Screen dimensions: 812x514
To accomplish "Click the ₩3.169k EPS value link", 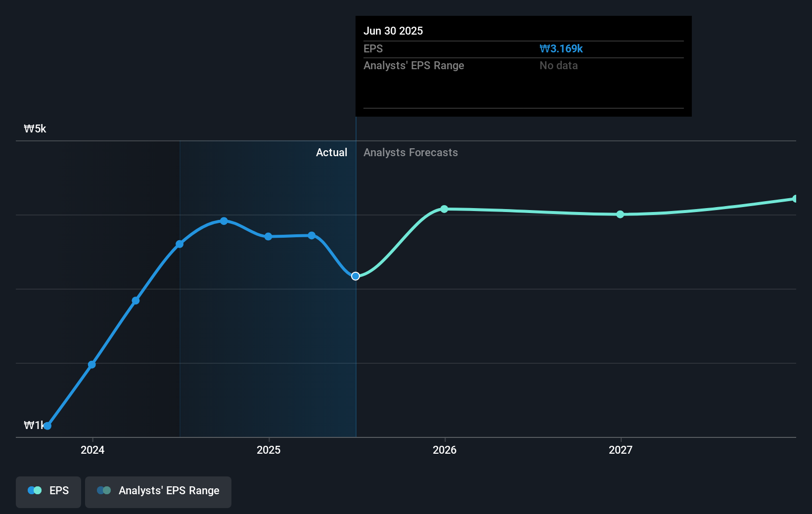I will (561, 48).
